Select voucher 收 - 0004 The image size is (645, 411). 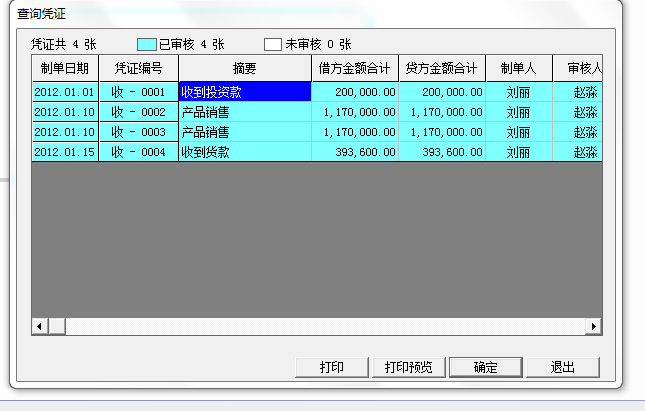pos(139,152)
